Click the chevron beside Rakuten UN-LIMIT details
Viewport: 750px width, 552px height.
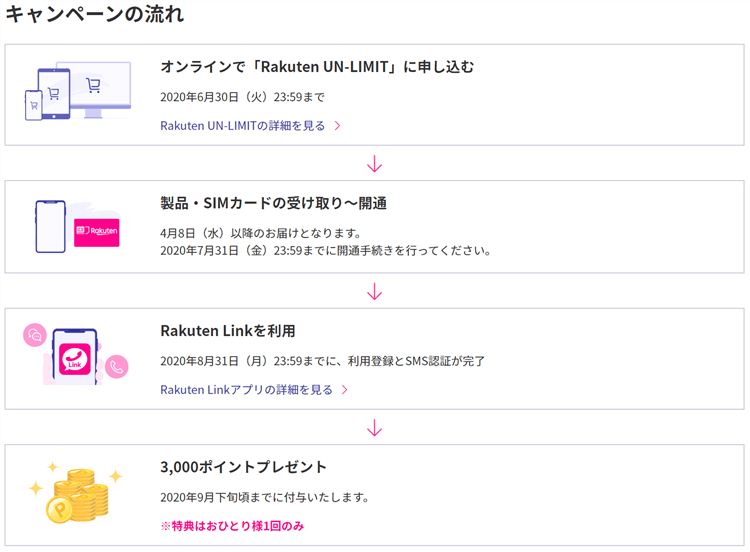338,126
